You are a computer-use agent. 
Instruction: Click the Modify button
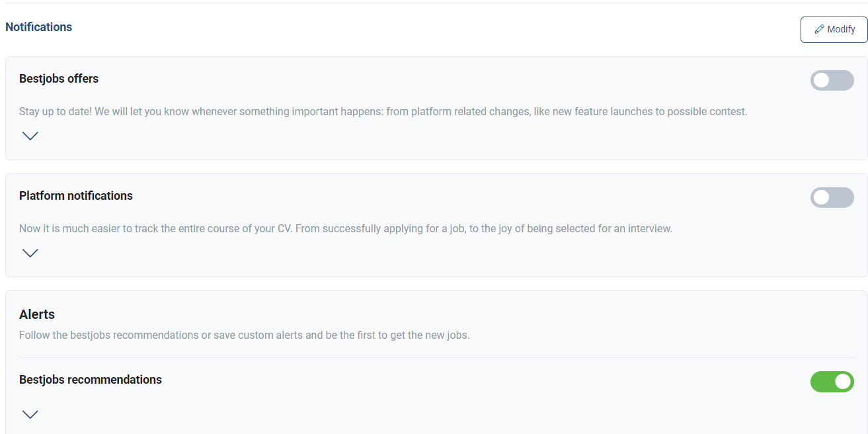[834, 30]
